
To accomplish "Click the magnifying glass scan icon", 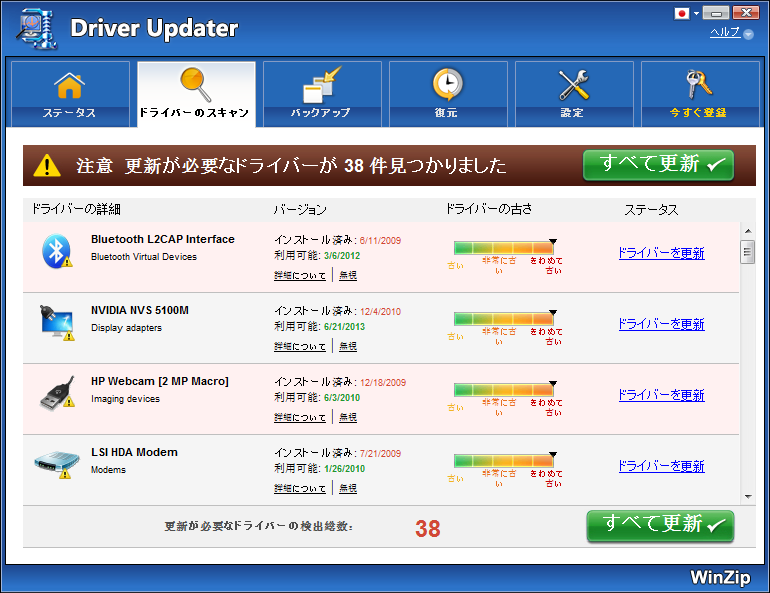I will [195, 84].
